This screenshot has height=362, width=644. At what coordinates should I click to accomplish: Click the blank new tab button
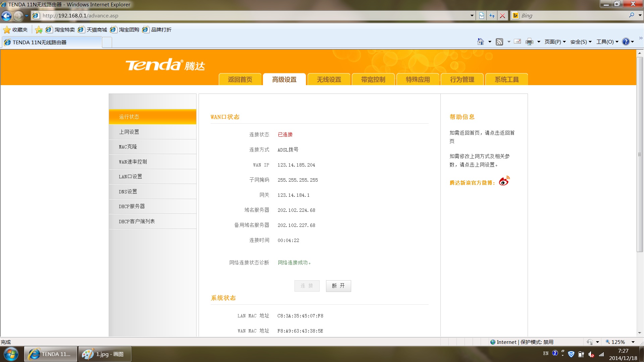click(107, 42)
